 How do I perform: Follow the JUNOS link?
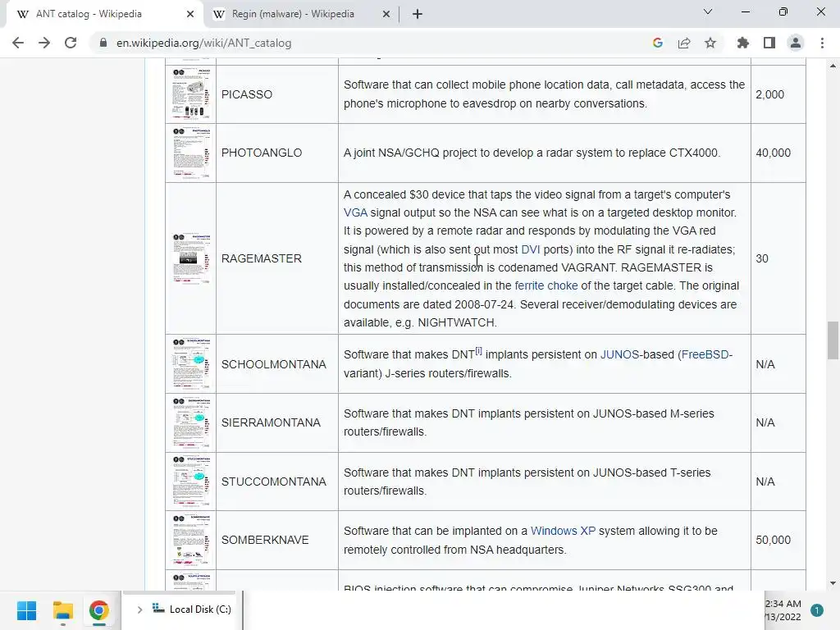(619, 354)
